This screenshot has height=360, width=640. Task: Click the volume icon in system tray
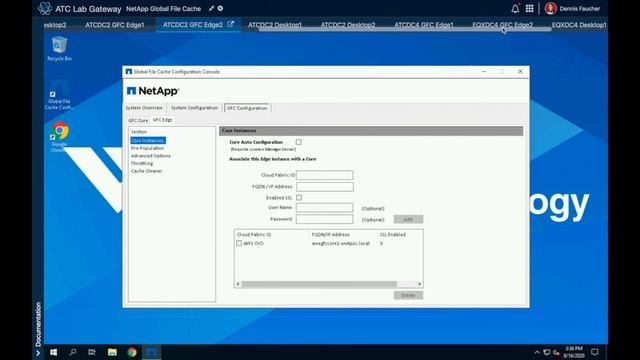(x=556, y=352)
